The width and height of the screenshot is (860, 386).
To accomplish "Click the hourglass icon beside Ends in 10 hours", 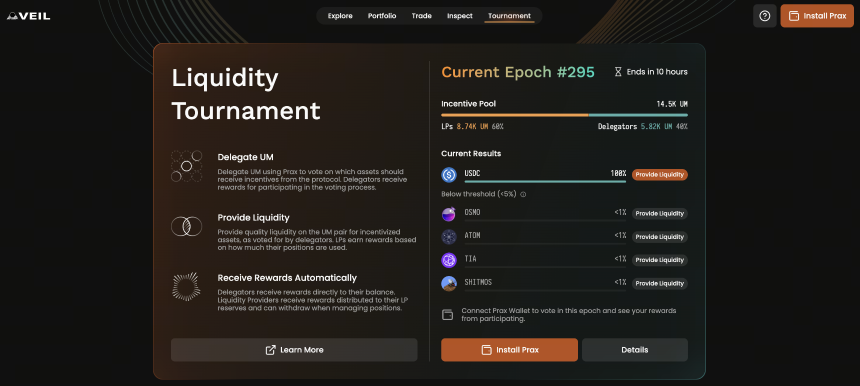I will click(x=618, y=72).
